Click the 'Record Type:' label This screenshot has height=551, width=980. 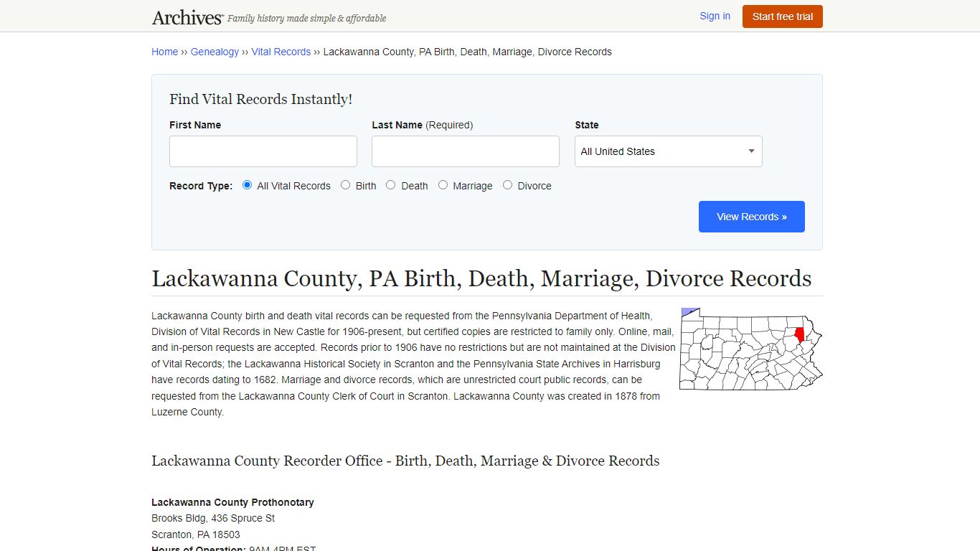201,186
